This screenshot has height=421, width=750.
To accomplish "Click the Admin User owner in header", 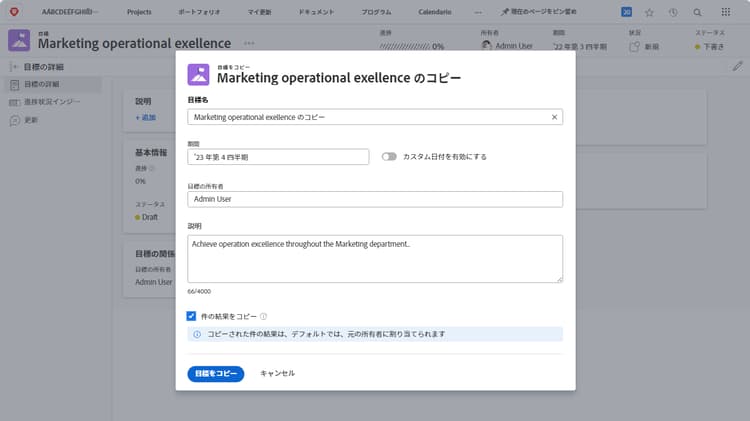I will point(507,46).
